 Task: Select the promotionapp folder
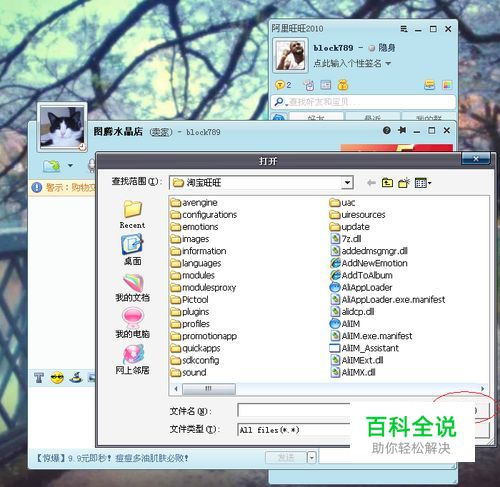(x=204, y=336)
